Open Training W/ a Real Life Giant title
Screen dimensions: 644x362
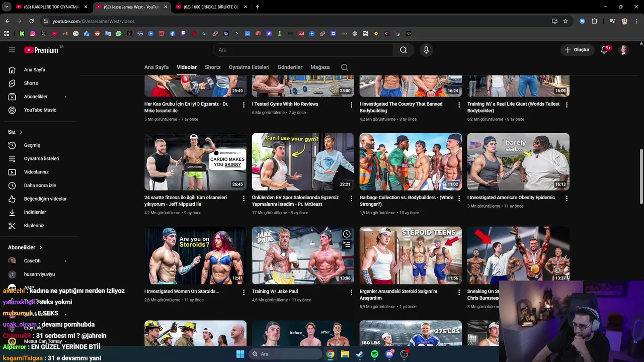(513, 108)
